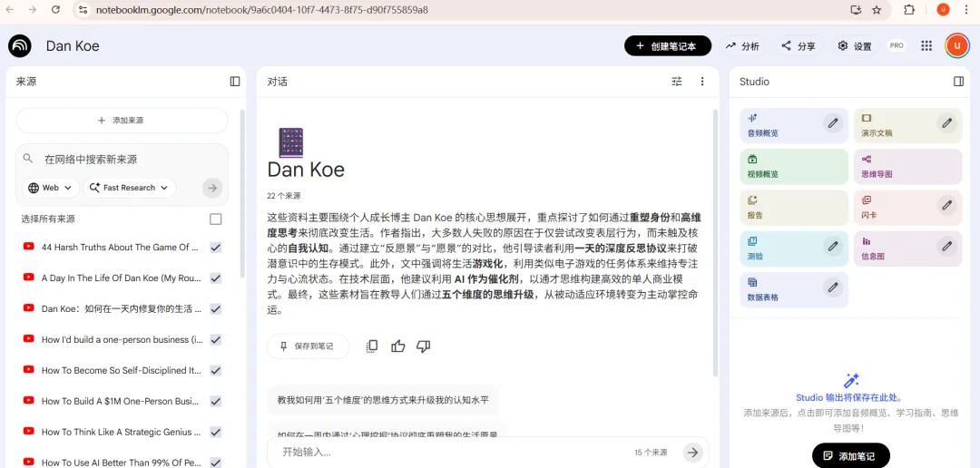This screenshot has width=980, height=468.
Task: Open the 报告 studio card
Action: pos(794,208)
